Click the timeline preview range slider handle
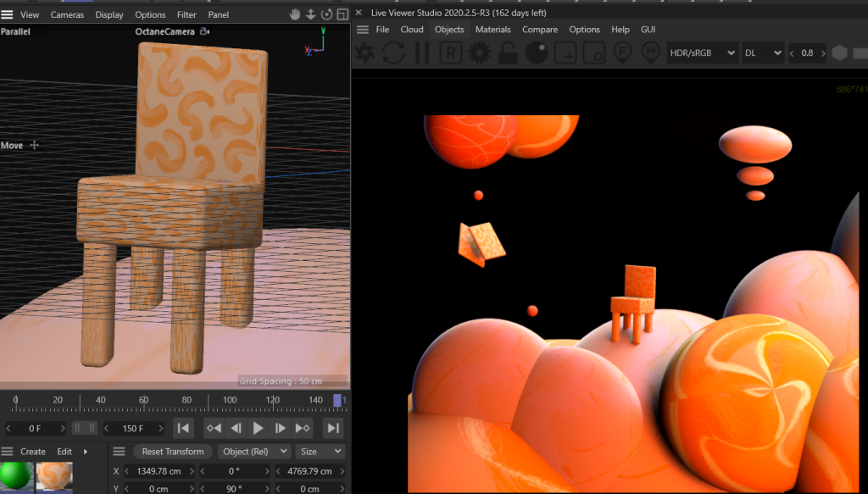 tap(85, 428)
